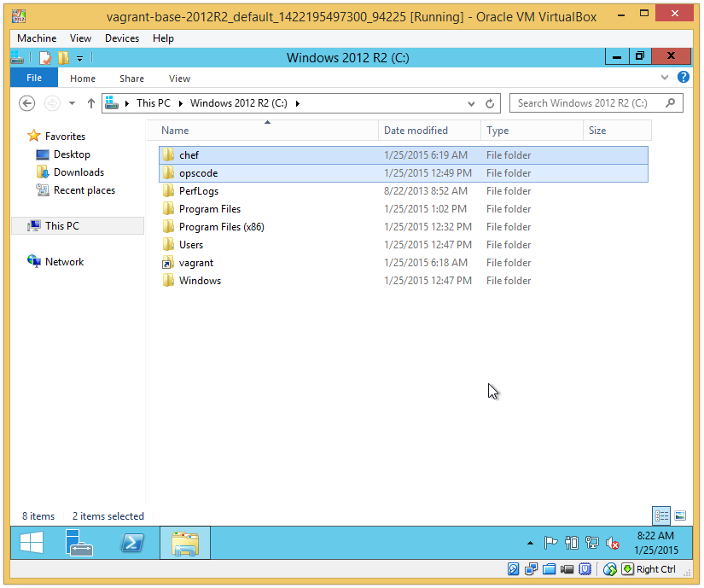
Task: Expand the chevron before This PC breadcrumb
Action: point(127,103)
